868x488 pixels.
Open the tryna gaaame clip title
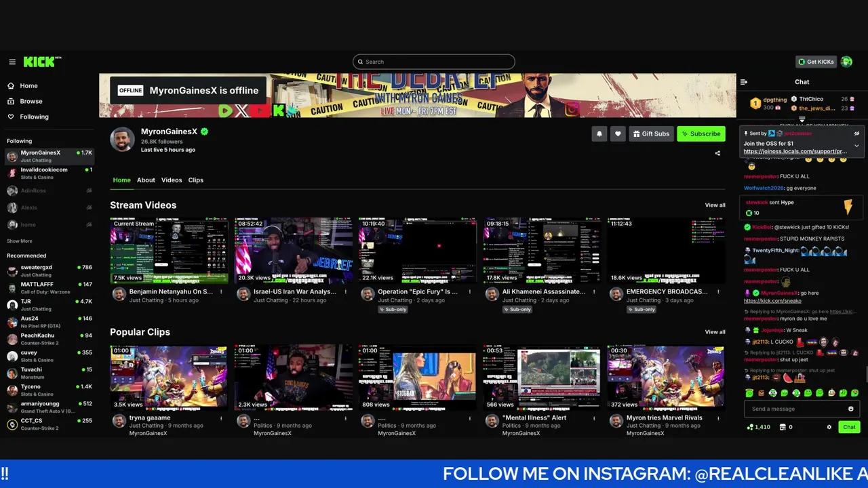tap(150, 418)
